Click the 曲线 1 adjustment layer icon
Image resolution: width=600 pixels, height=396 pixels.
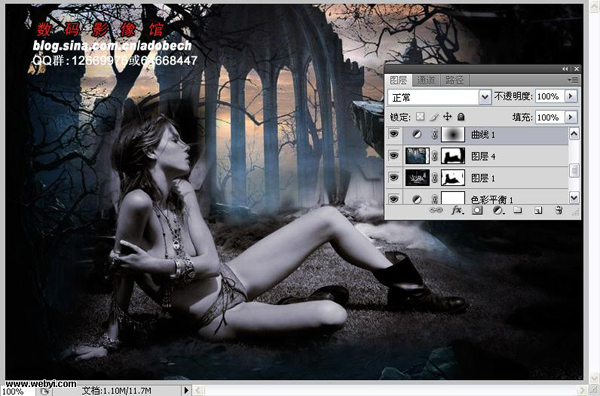coord(417,134)
